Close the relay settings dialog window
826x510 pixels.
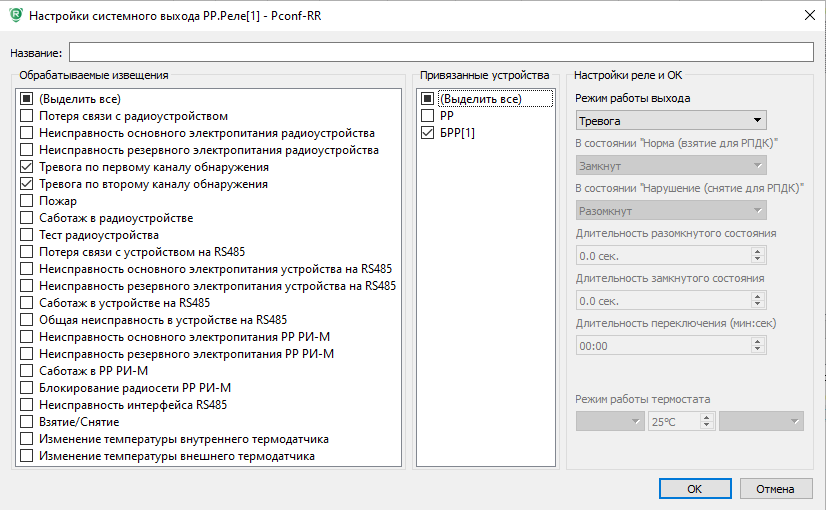point(807,14)
